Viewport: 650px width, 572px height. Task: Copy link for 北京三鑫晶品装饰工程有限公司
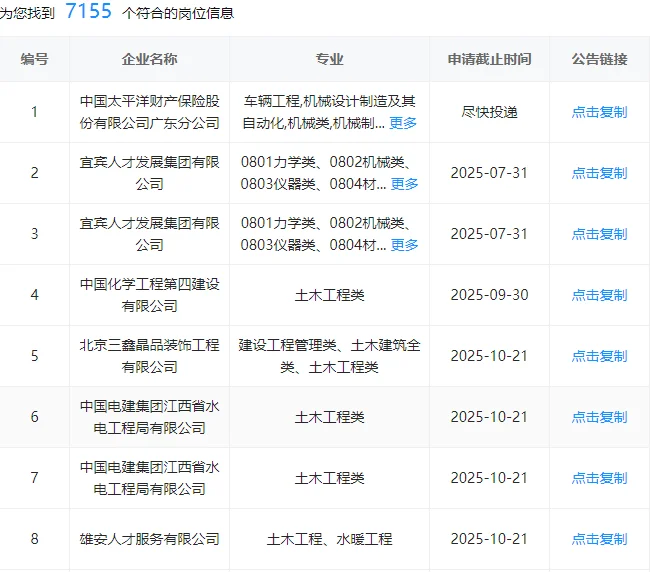599,356
